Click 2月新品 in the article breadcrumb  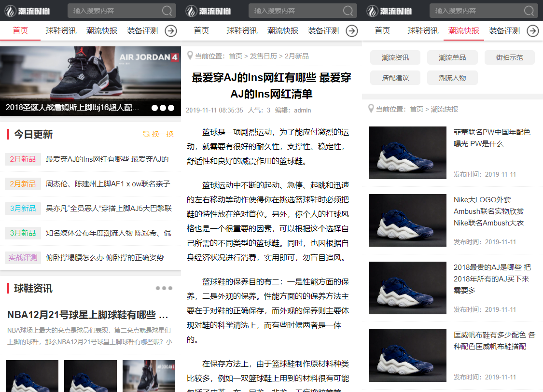(296, 56)
